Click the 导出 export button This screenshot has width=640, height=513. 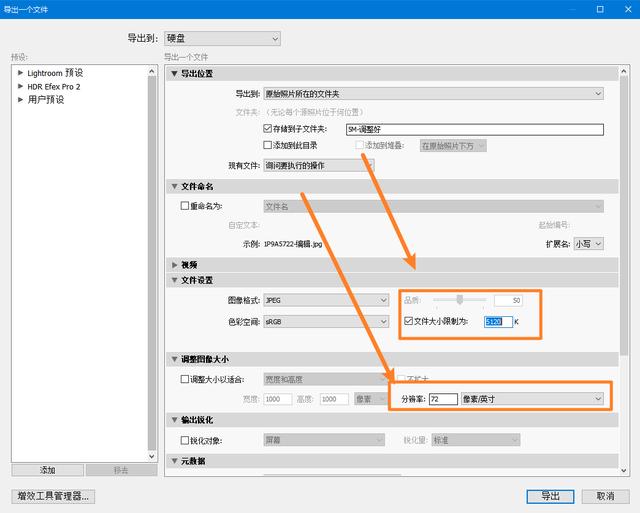[x=550, y=496]
